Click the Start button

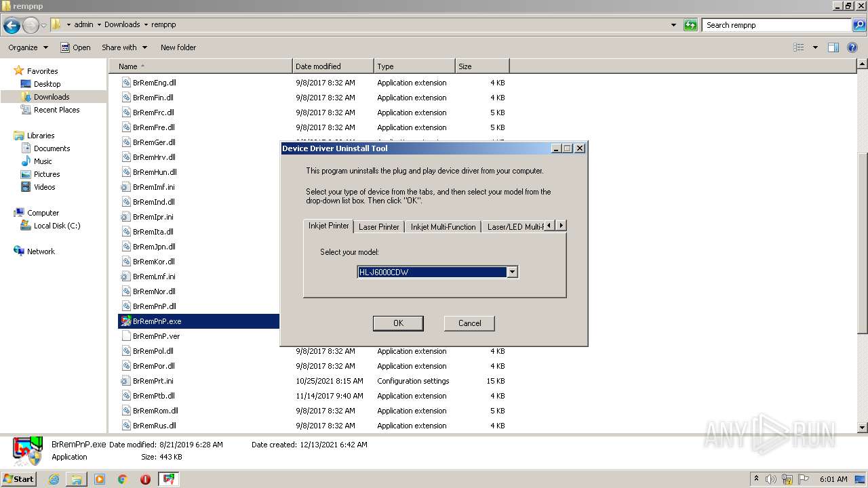pyautogui.click(x=19, y=479)
